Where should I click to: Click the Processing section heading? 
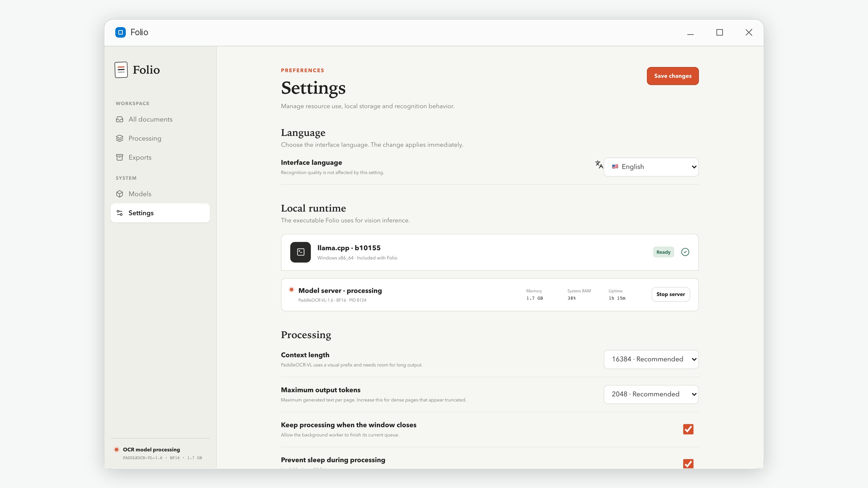pos(306,335)
